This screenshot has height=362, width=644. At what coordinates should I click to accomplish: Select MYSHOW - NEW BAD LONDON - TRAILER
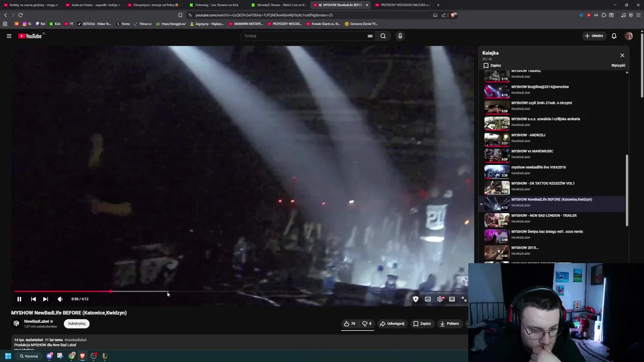[x=553, y=219]
